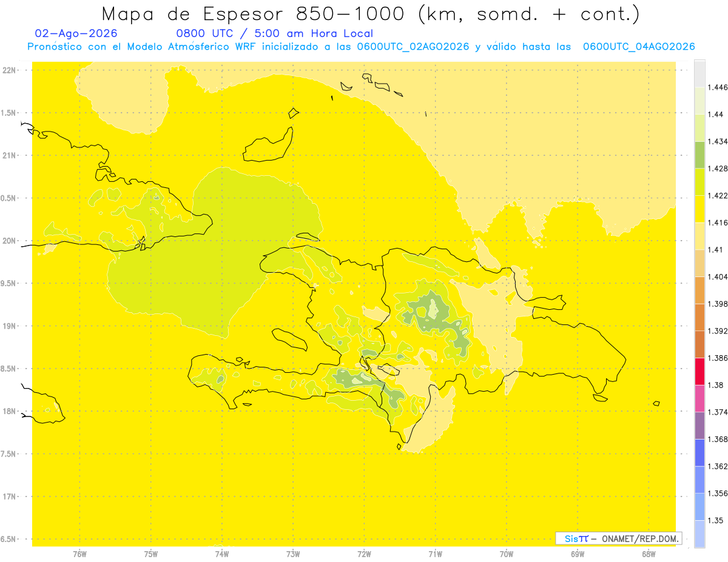
Task: Click the longitude label '74W'
Action: tap(221, 554)
